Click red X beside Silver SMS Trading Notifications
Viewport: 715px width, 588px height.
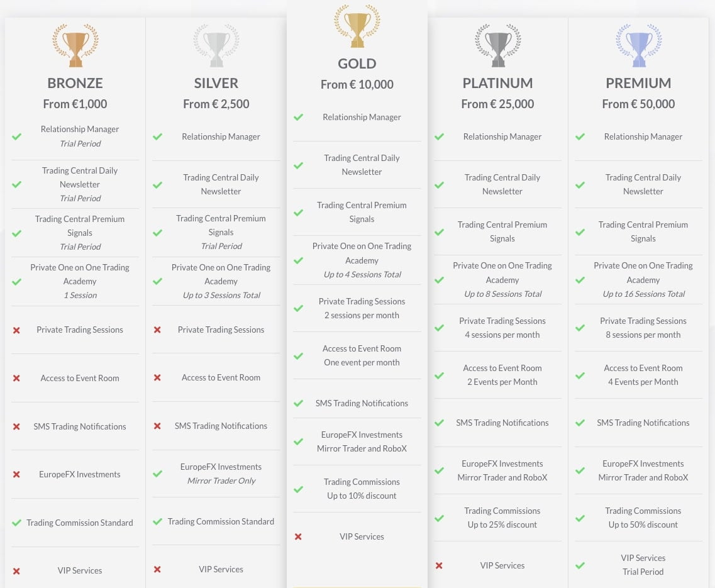click(x=157, y=426)
